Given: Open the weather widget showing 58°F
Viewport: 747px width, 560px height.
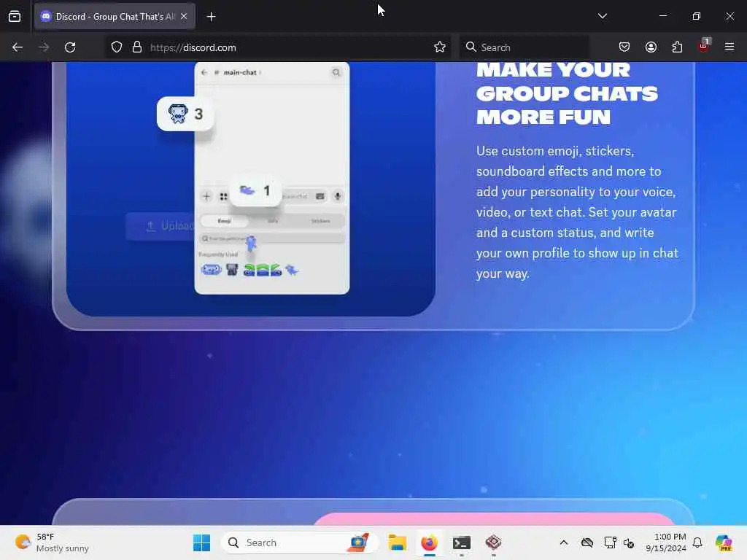Looking at the screenshot, I should coord(52,542).
